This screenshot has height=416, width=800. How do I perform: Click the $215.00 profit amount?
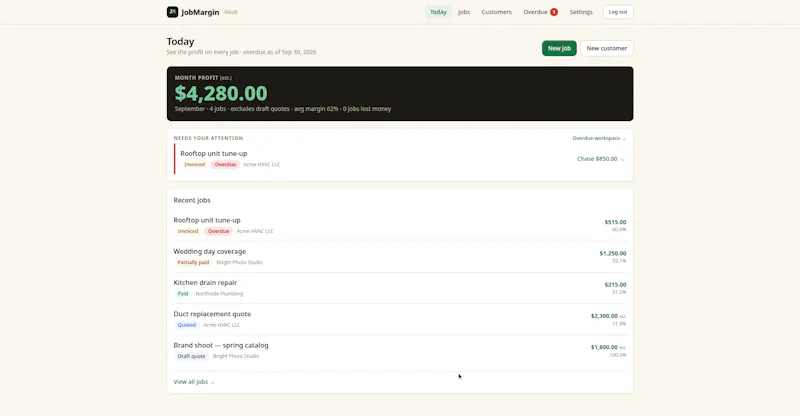[x=615, y=285]
